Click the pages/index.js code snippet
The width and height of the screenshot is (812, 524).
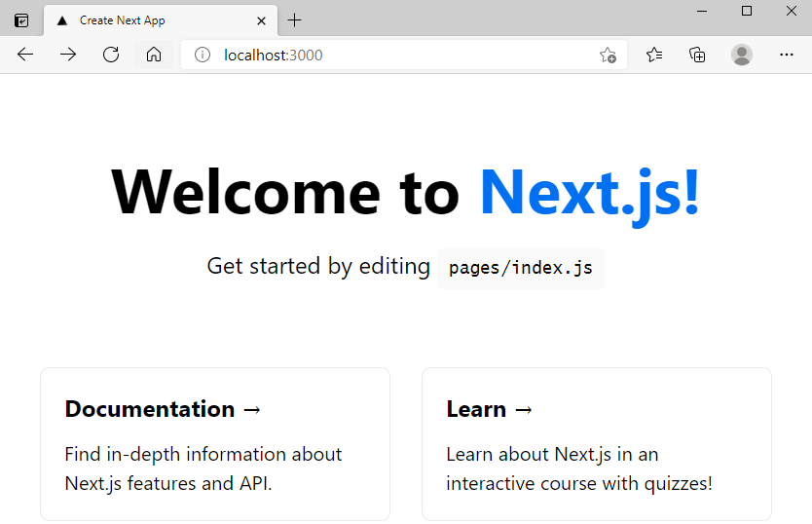[x=521, y=269]
